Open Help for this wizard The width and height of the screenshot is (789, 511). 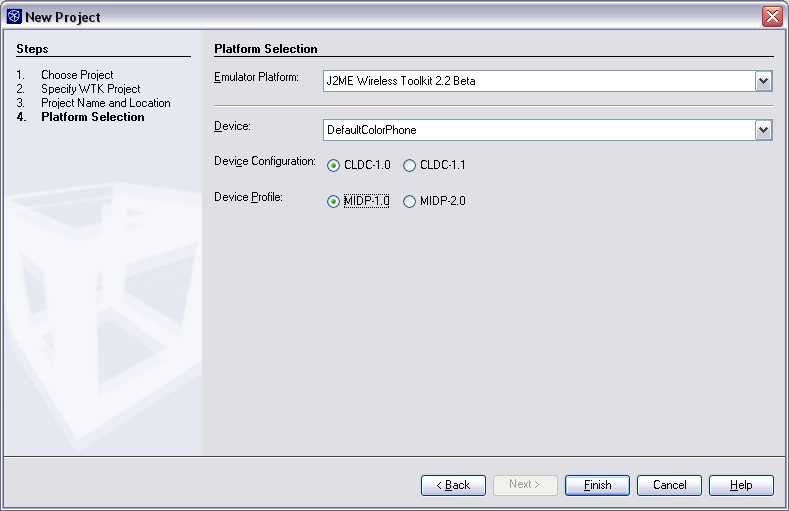tap(741, 485)
